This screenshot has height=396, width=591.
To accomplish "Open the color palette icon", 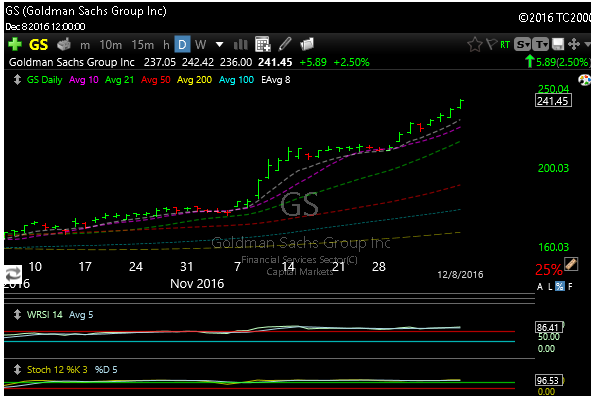I will point(585,80).
